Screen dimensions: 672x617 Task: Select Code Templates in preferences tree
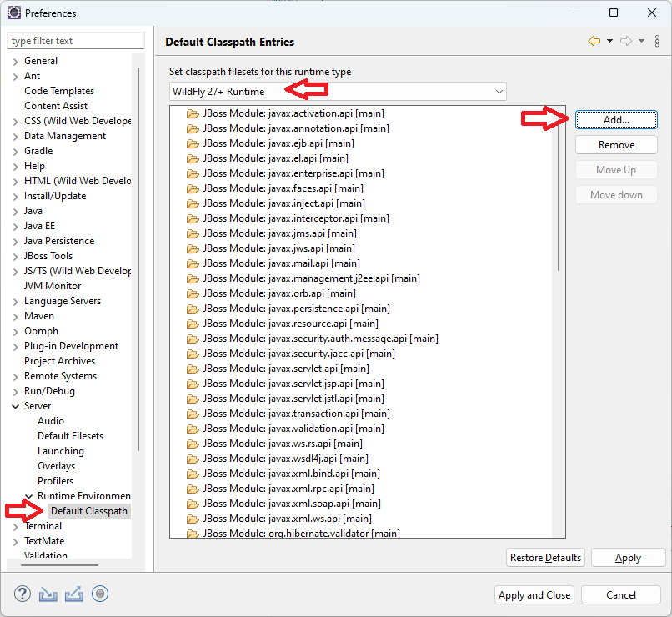pyautogui.click(x=59, y=91)
